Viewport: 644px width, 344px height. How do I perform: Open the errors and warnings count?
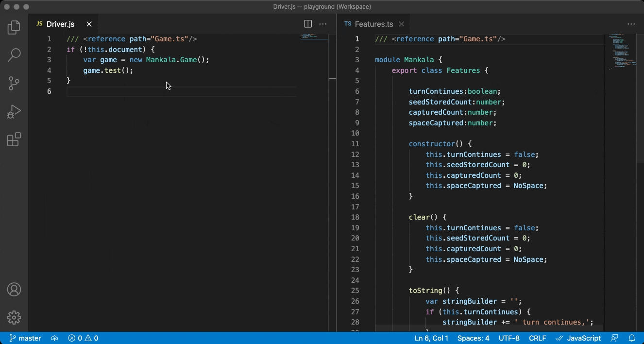(x=83, y=338)
